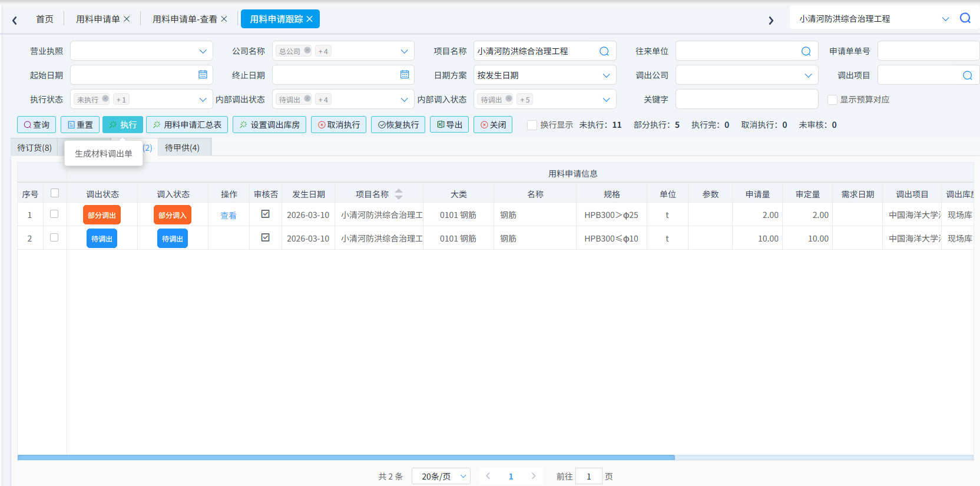The image size is (980, 486).
Task: Choose 生成材料调出单 from the popup menu
Action: click(104, 153)
